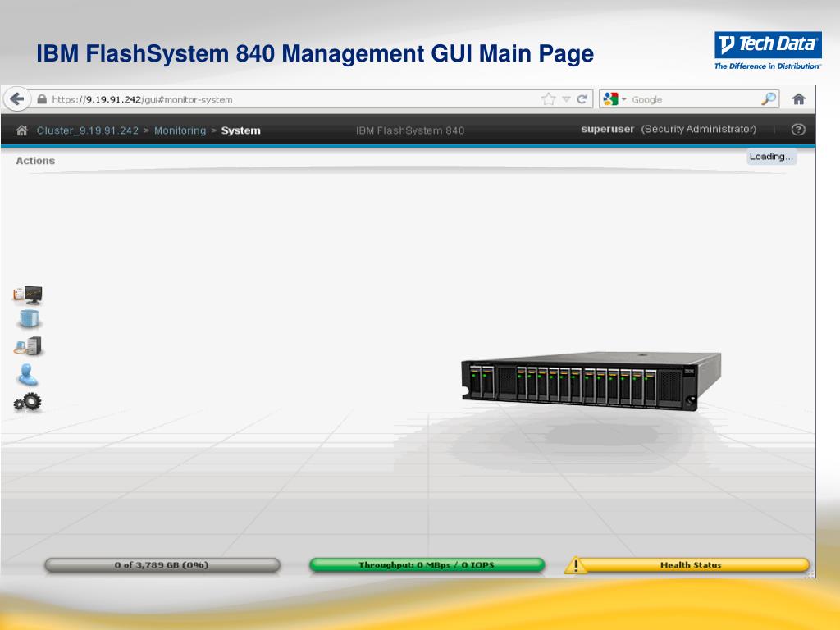
Task: Click the (Security Administrator) role text
Action: point(699,129)
